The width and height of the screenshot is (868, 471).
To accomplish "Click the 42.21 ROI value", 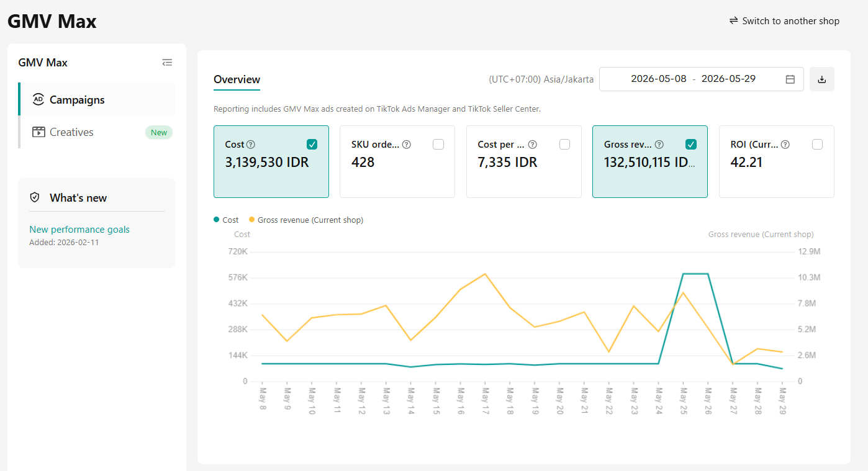I will click(x=746, y=163).
